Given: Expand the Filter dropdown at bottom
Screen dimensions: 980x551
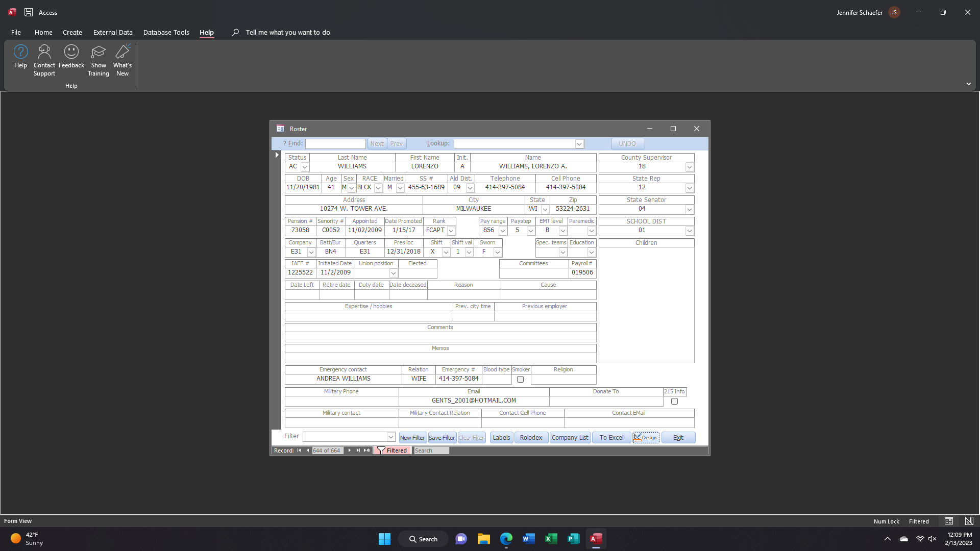Looking at the screenshot, I should tap(390, 437).
